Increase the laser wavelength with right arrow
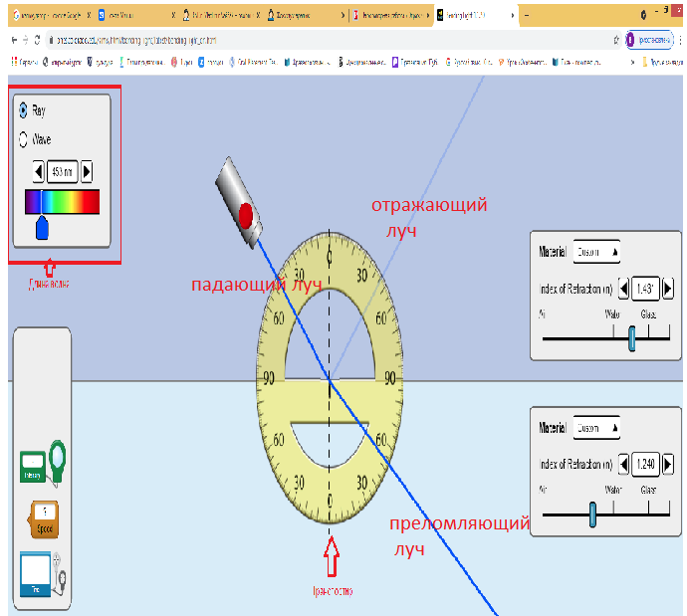Image resolution: width=687 pixels, height=616 pixels. click(x=87, y=171)
